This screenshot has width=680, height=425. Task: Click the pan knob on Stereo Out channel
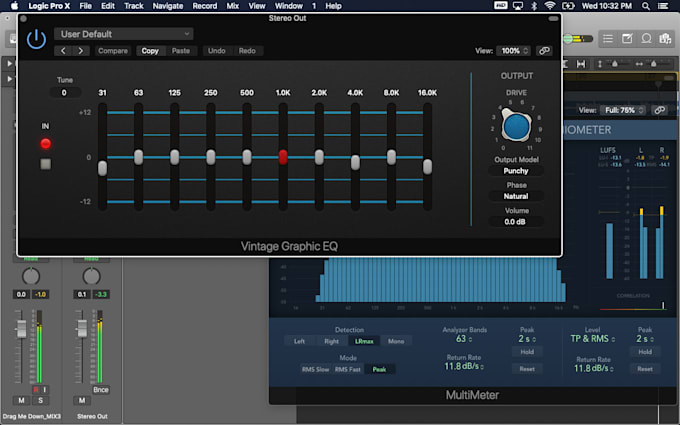pyautogui.click(x=92, y=276)
